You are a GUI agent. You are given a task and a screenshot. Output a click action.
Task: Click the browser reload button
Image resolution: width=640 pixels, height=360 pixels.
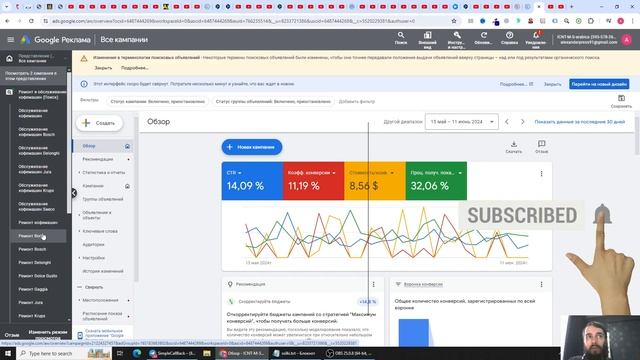click(x=31, y=21)
